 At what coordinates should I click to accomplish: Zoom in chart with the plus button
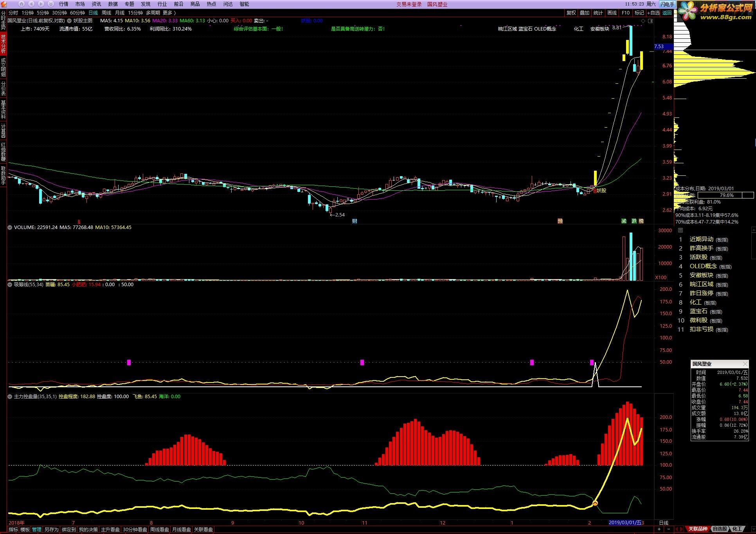pos(659,529)
